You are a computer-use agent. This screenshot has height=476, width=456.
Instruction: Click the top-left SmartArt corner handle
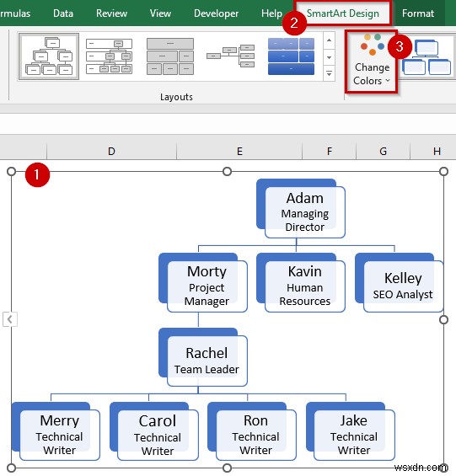pos(11,172)
